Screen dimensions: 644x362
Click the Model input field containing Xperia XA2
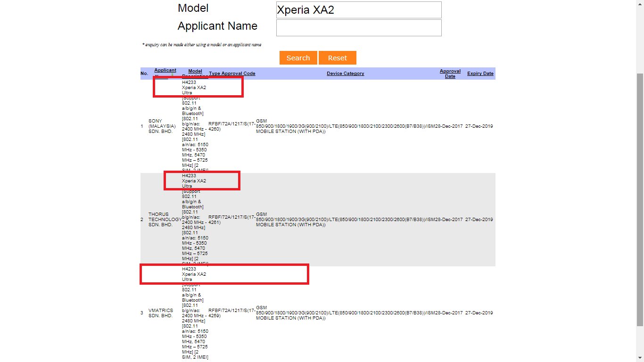pos(359,10)
